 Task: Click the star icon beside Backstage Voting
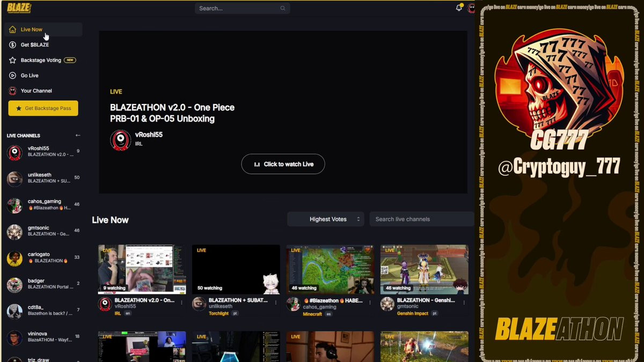[x=12, y=60]
